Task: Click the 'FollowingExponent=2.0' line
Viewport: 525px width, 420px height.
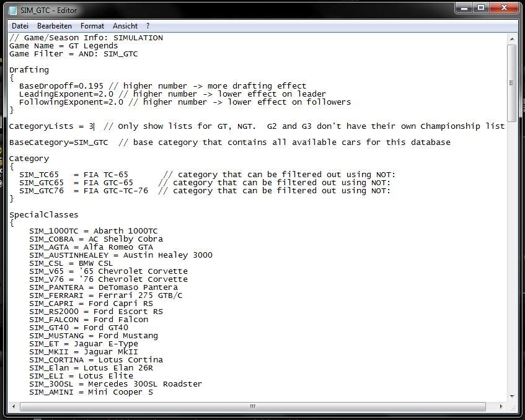Action: (x=185, y=102)
